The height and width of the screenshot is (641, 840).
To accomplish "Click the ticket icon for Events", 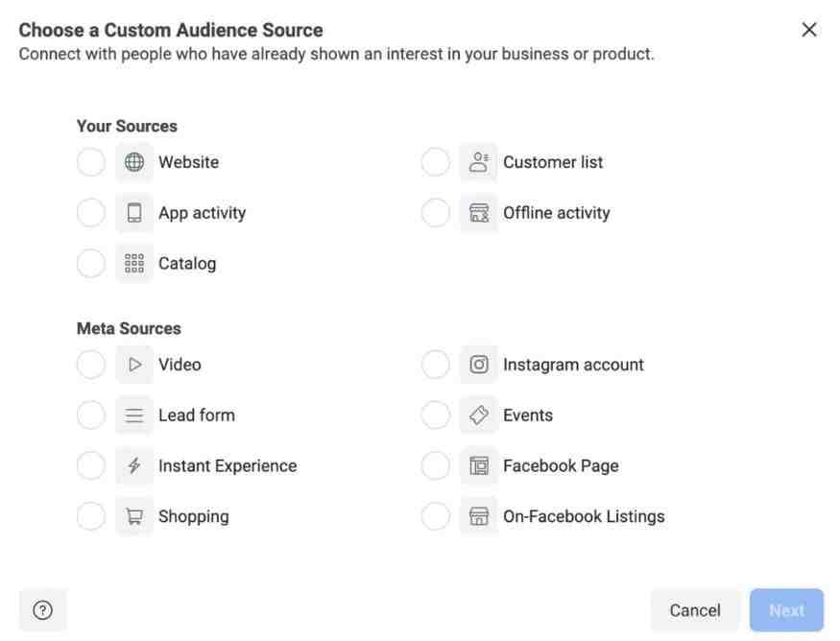I will click(478, 415).
